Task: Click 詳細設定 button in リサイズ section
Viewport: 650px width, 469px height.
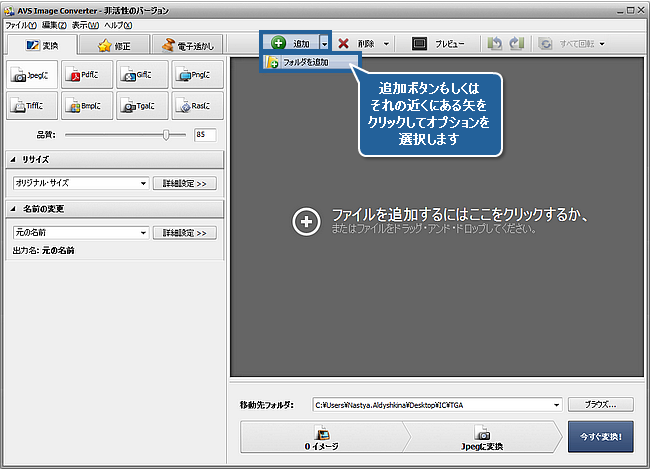Action: coord(184,183)
